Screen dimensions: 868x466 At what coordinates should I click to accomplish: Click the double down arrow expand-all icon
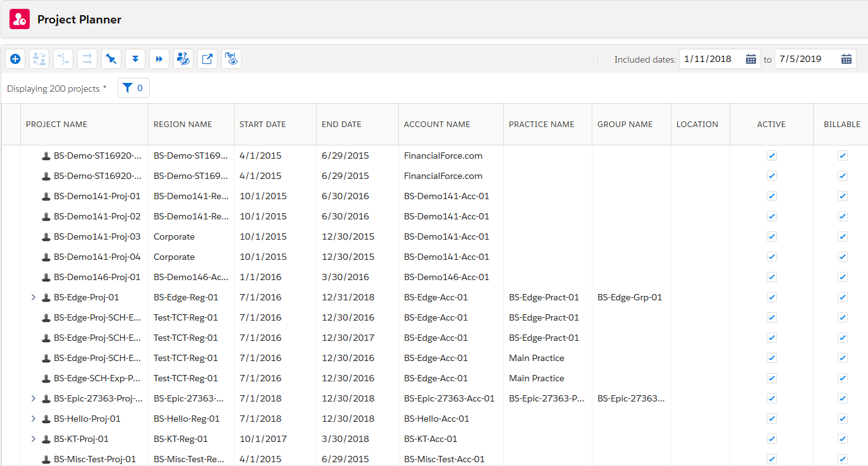click(x=135, y=59)
